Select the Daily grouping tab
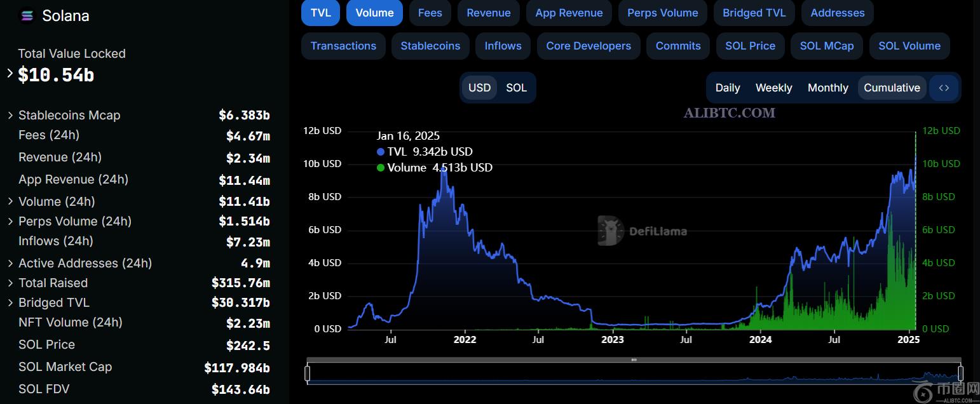Screen dimensions: 980x404 [728, 88]
